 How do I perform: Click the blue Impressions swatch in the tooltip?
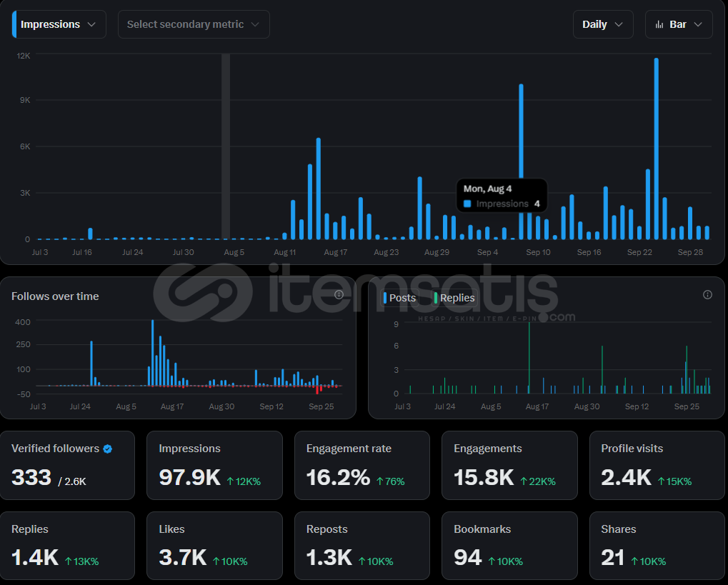tap(467, 204)
